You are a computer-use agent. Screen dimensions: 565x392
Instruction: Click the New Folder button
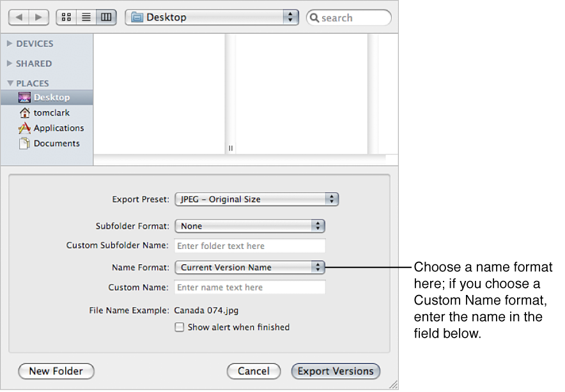coord(56,371)
